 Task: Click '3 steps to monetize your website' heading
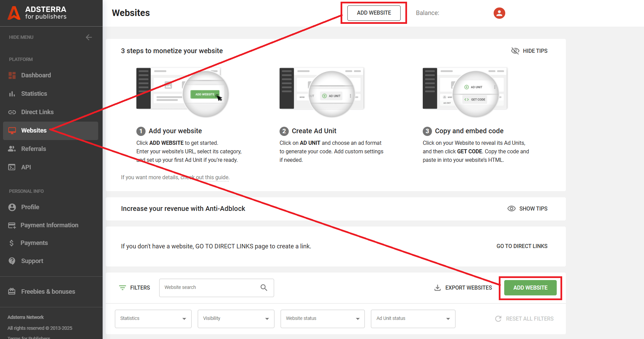click(x=172, y=51)
